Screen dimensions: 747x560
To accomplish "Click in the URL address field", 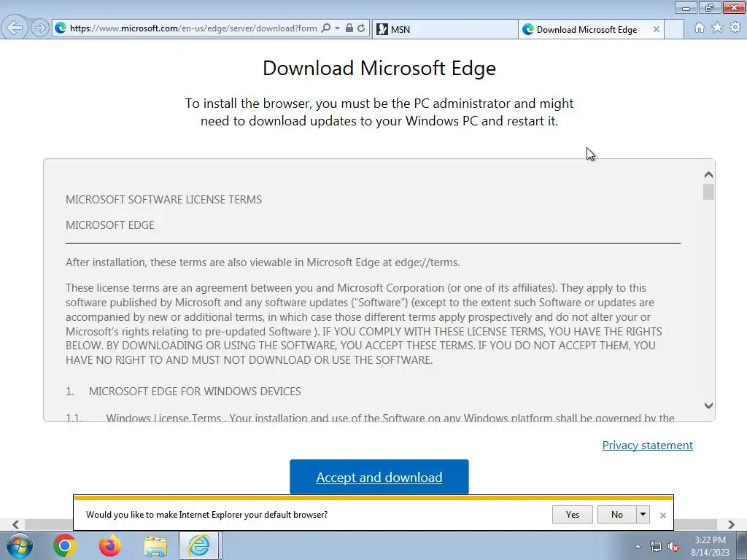I will (x=193, y=28).
